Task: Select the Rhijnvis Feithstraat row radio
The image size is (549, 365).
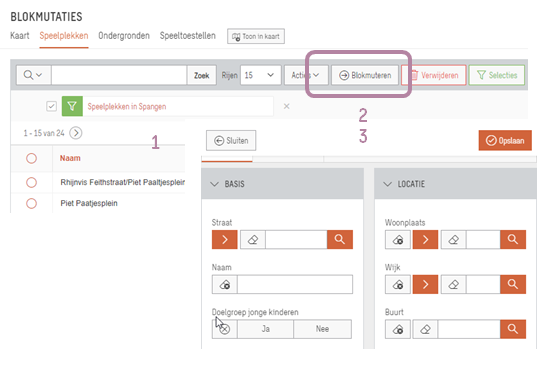Action: (x=32, y=182)
